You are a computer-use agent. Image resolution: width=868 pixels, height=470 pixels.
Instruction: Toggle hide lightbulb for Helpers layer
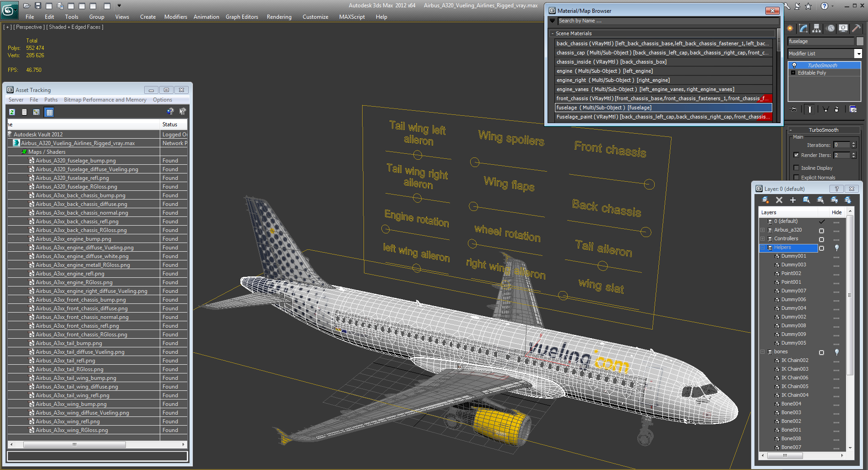click(x=837, y=248)
